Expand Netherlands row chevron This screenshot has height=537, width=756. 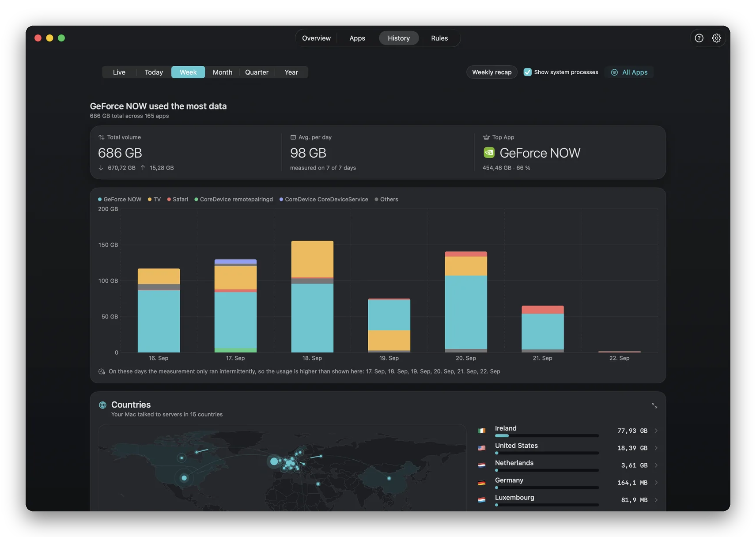tap(656, 465)
